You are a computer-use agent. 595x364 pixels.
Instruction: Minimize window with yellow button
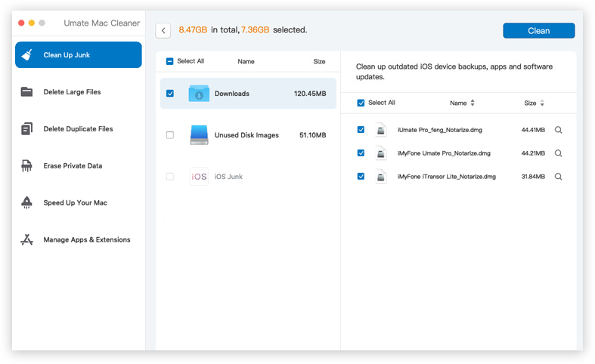pyautogui.click(x=32, y=23)
